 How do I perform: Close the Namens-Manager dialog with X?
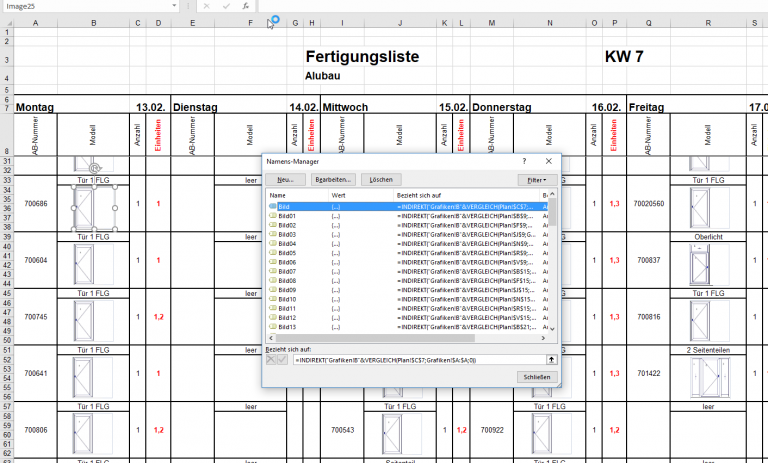point(549,161)
